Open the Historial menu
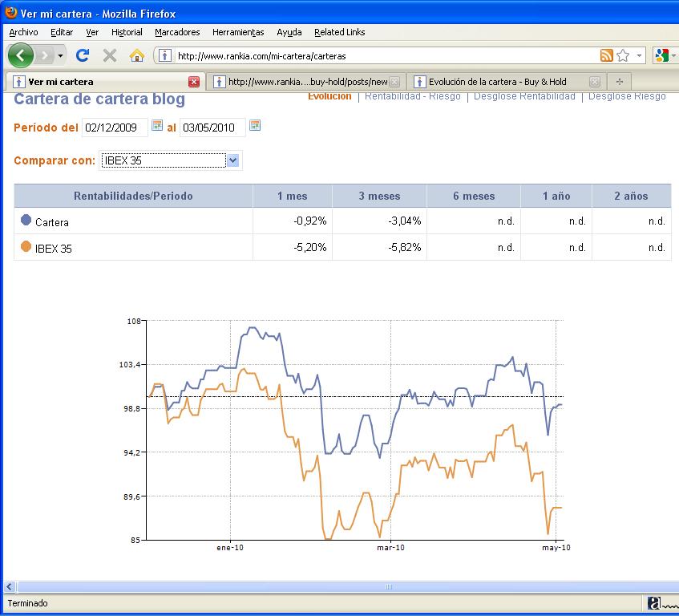Viewport: 679px width, 616px height. (x=127, y=32)
